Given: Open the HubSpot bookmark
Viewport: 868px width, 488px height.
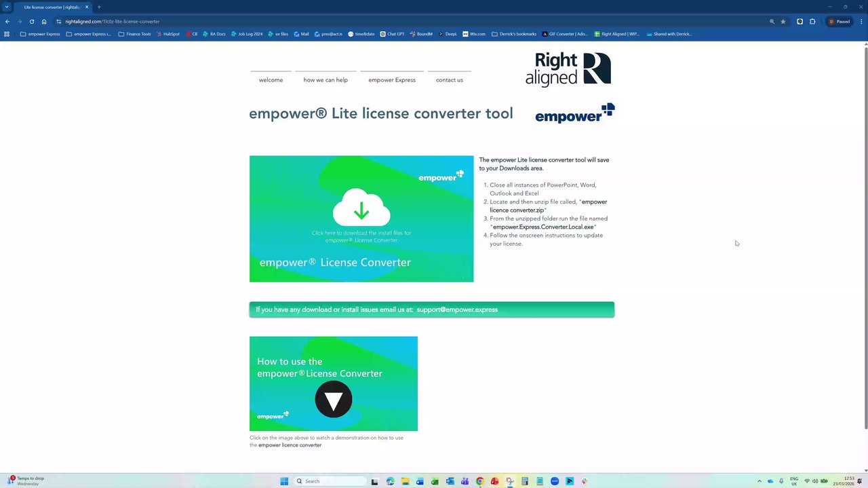Looking at the screenshot, I should pos(167,34).
